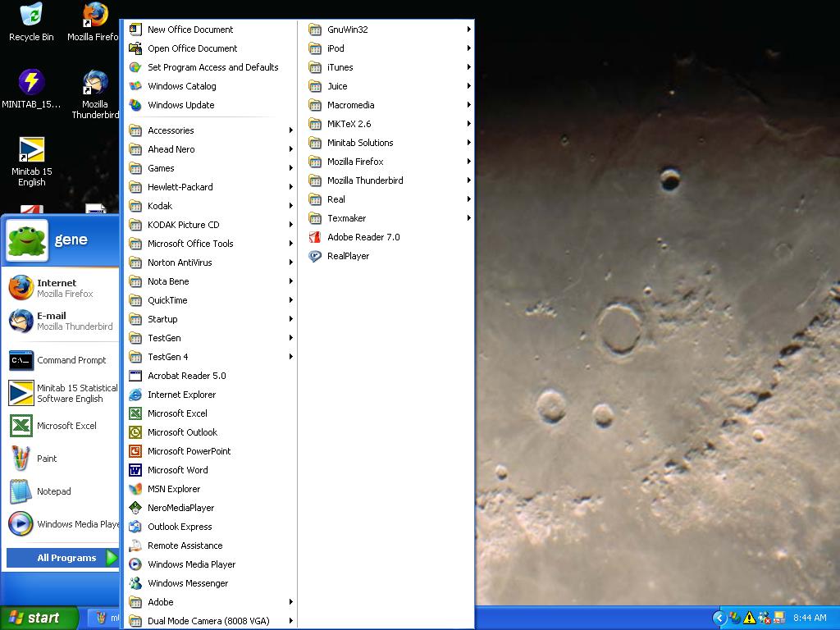This screenshot has height=630, width=840.
Task: Click the Microsoft Word icon in menu
Action: click(135, 470)
